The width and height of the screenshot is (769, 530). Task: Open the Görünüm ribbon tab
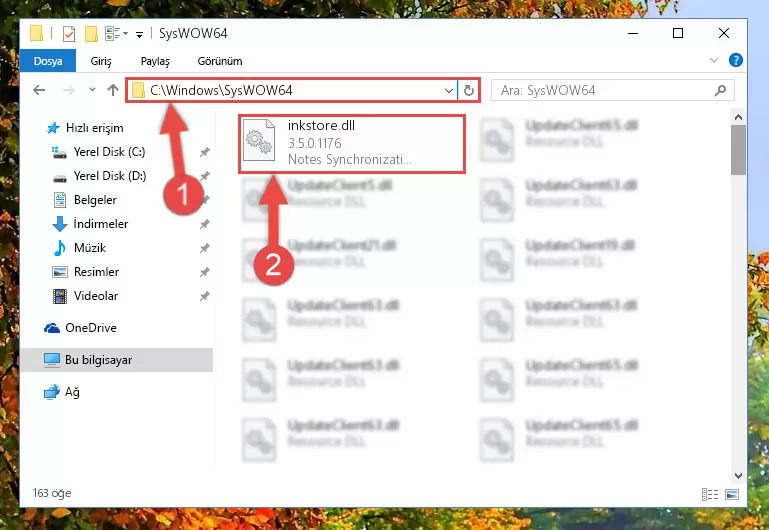[220, 61]
